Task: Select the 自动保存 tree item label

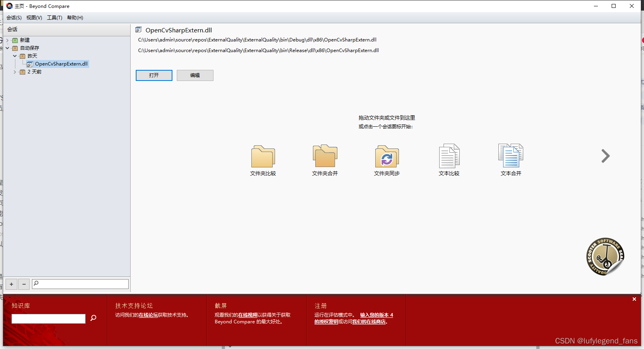Action: [30, 48]
